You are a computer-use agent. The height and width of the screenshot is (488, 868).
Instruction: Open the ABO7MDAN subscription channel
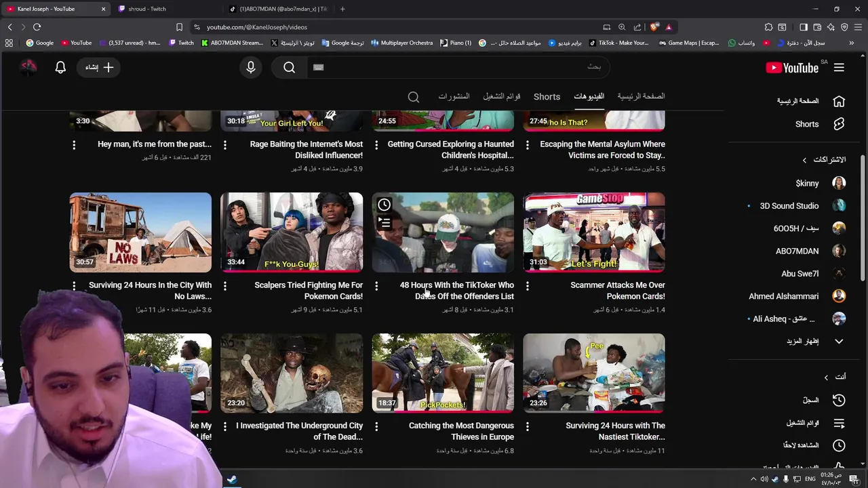click(x=810, y=251)
